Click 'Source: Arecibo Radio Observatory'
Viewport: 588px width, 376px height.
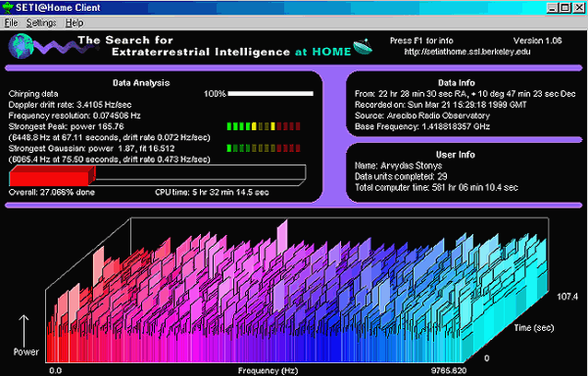422,116
